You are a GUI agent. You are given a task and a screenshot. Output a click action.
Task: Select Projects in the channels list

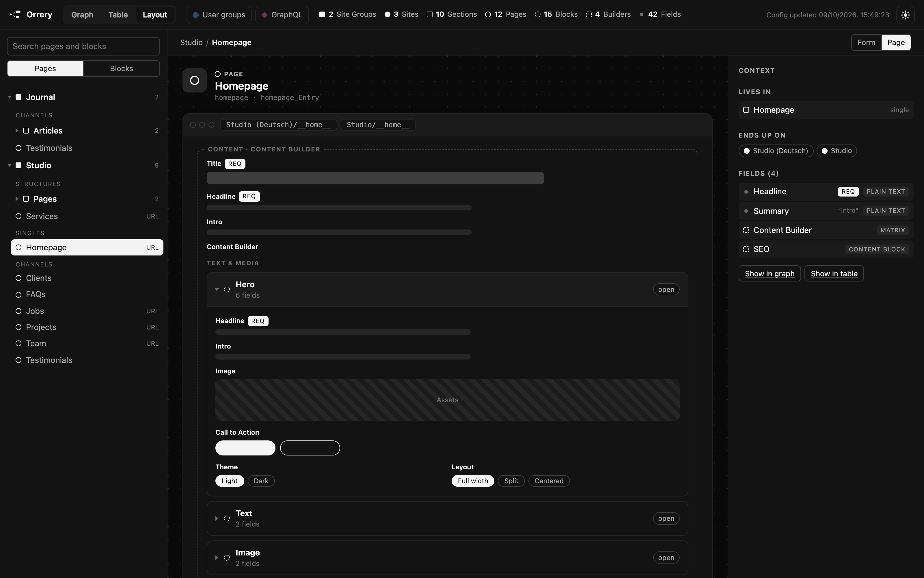pos(87,327)
